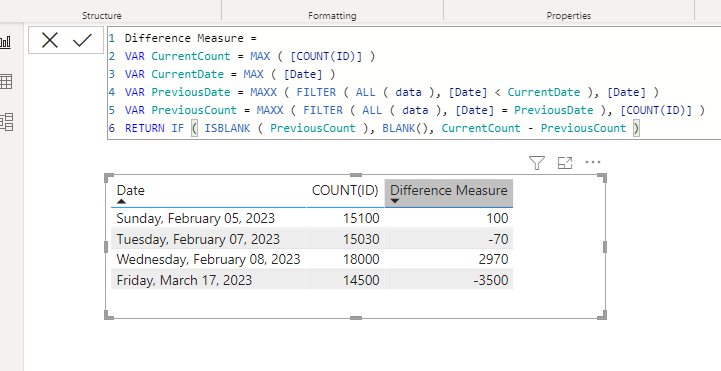The height and width of the screenshot is (371, 721).
Task: Click formula line 1 Difference Measure
Action: (191, 38)
